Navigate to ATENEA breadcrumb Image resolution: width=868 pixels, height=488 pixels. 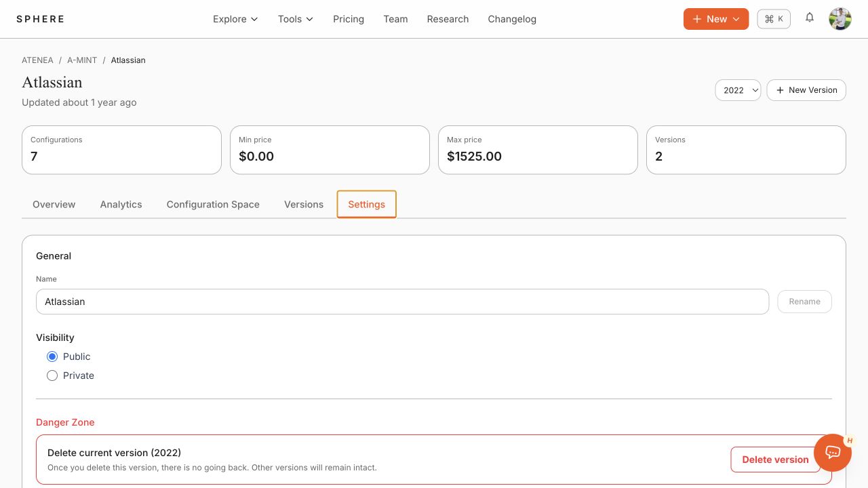point(37,60)
